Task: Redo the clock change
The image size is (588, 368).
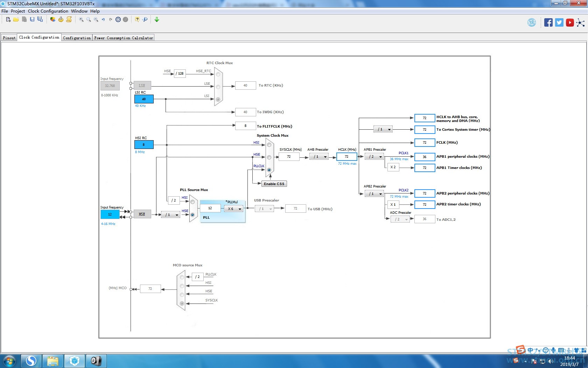Action: coord(111,20)
